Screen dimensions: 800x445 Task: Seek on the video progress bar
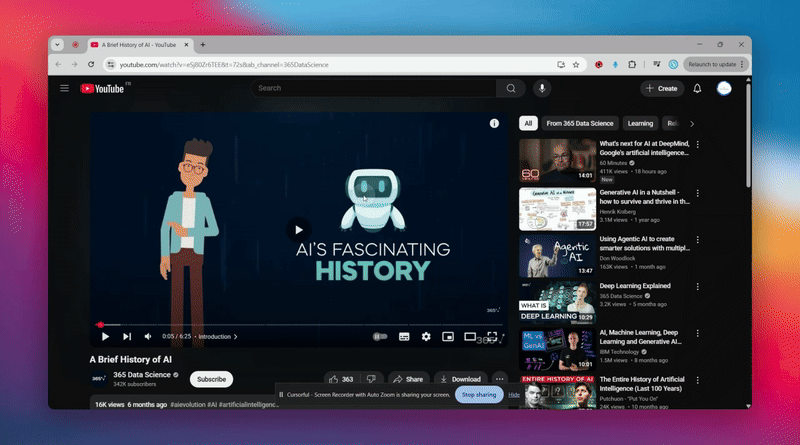(298, 325)
